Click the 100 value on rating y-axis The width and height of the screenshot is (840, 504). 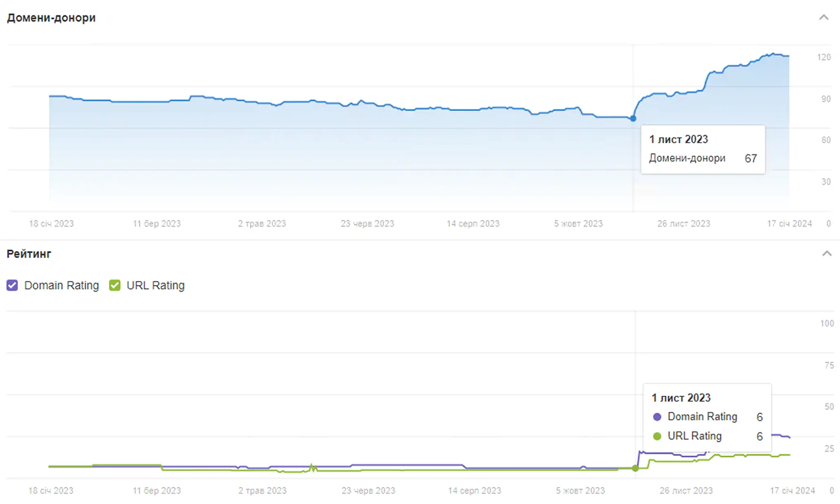(827, 323)
